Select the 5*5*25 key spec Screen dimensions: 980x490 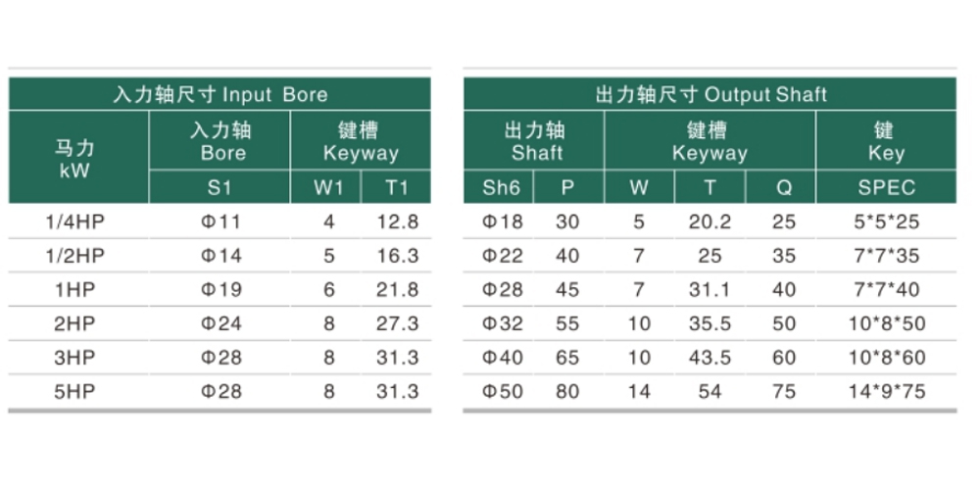pos(886,221)
